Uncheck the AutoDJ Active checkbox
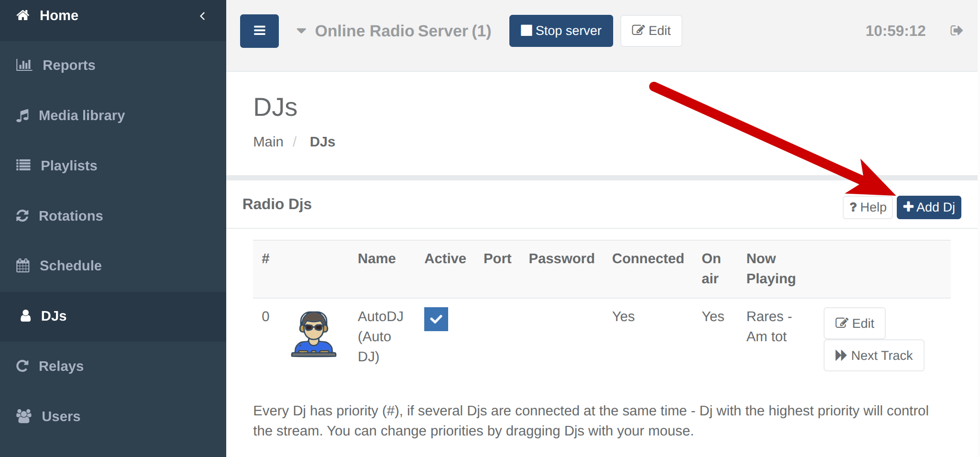980x457 pixels. (436, 319)
